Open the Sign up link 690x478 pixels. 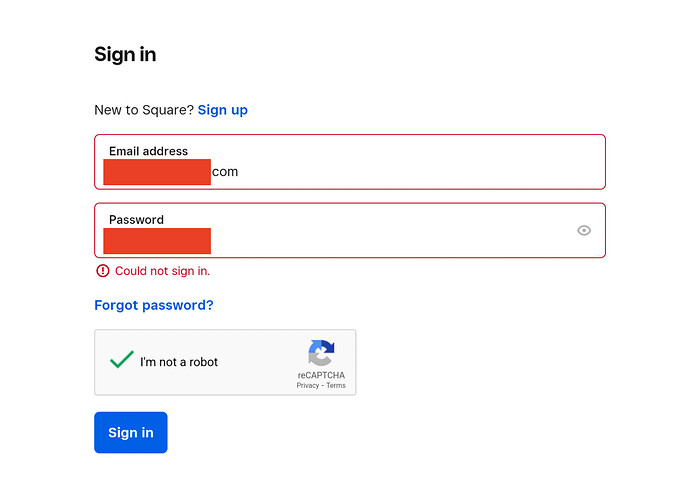click(222, 110)
